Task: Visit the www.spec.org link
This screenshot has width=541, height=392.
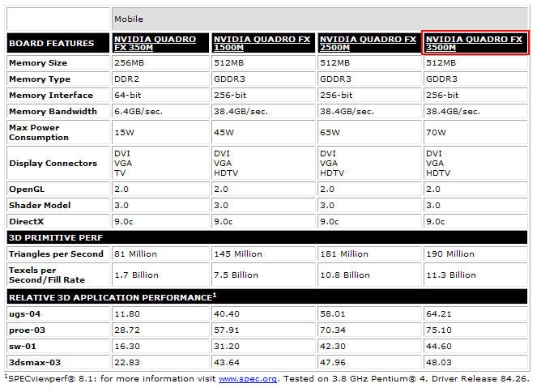Action: point(247,379)
